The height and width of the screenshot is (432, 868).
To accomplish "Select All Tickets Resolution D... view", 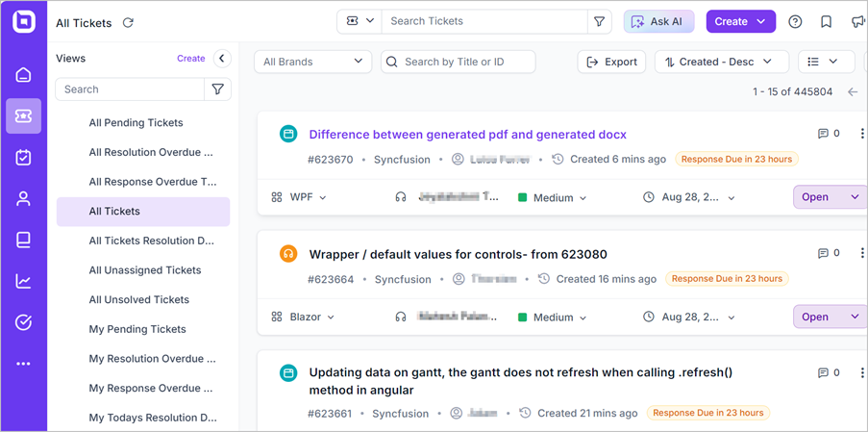I will click(x=143, y=241).
